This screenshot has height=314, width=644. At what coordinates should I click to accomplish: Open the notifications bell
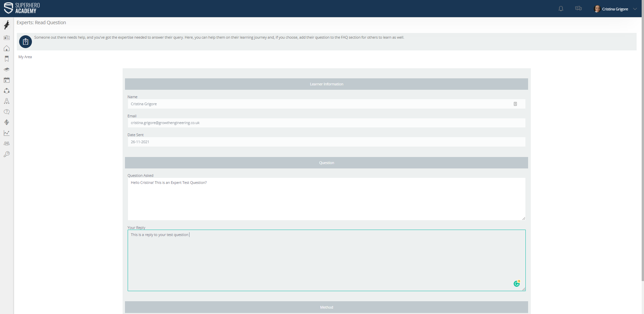[x=561, y=9]
